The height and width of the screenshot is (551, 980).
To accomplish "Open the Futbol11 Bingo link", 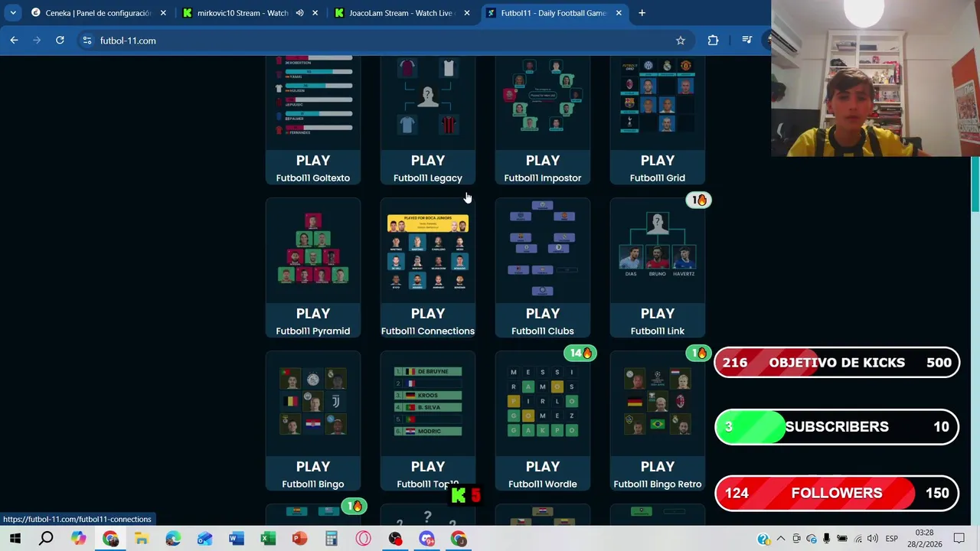I will point(313,484).
